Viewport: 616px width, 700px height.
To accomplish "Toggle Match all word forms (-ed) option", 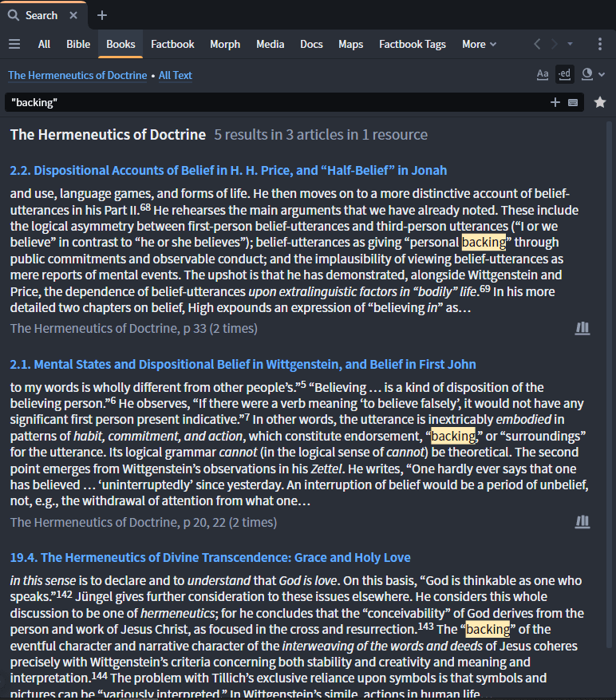I will tap(565, 74).
